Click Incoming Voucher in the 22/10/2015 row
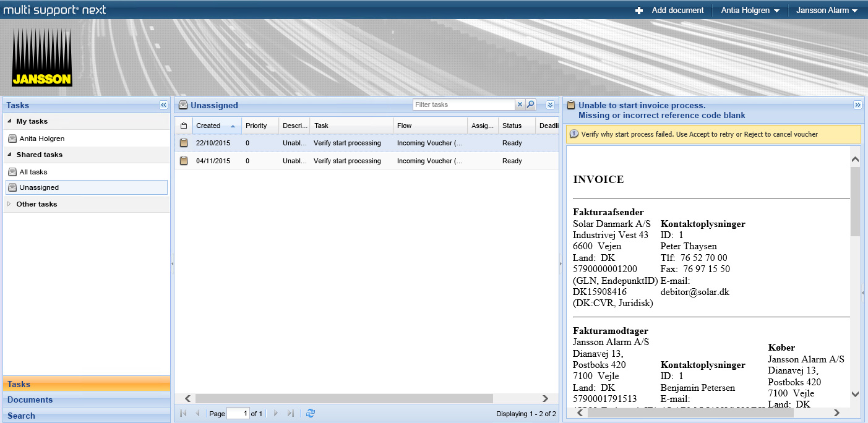868x423 pixels. click(429, 143)
